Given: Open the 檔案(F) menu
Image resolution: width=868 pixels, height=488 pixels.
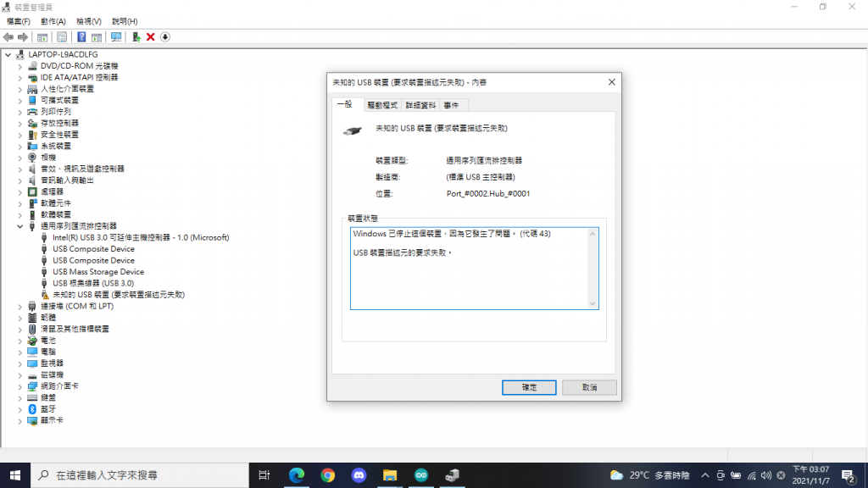Looking at the screenshot, I should (x=19, y=21).
